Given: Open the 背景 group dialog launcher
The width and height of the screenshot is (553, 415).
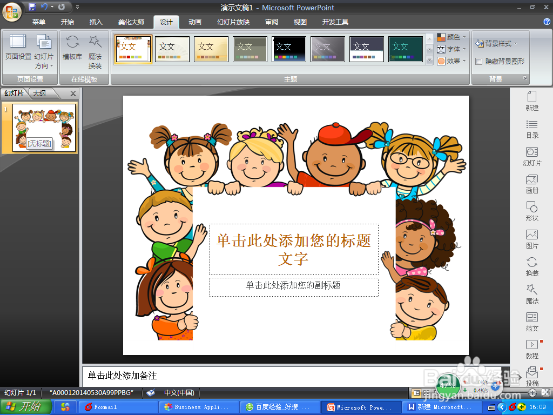Looking at the screenshot, I should [x=525, y=78].
